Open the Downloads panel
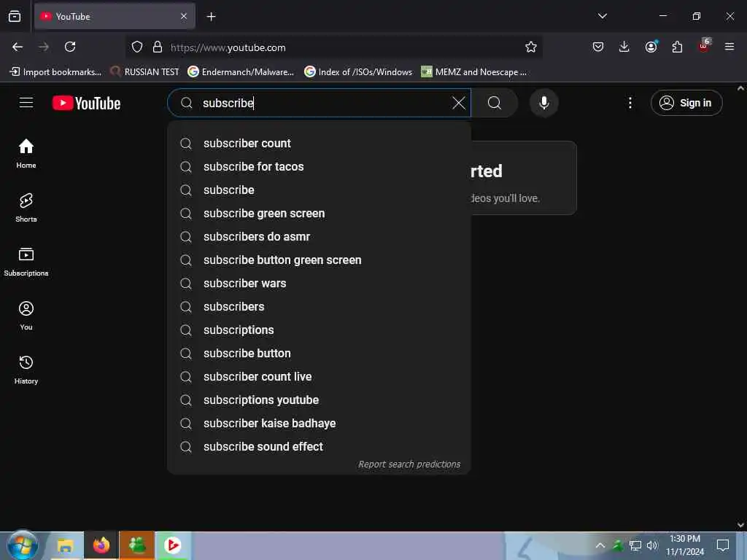Viewport: 747px width, 560px height. tap(624, 47)
